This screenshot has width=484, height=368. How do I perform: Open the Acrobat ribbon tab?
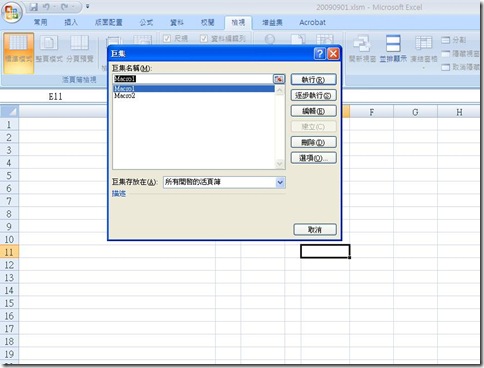point(312,23)
